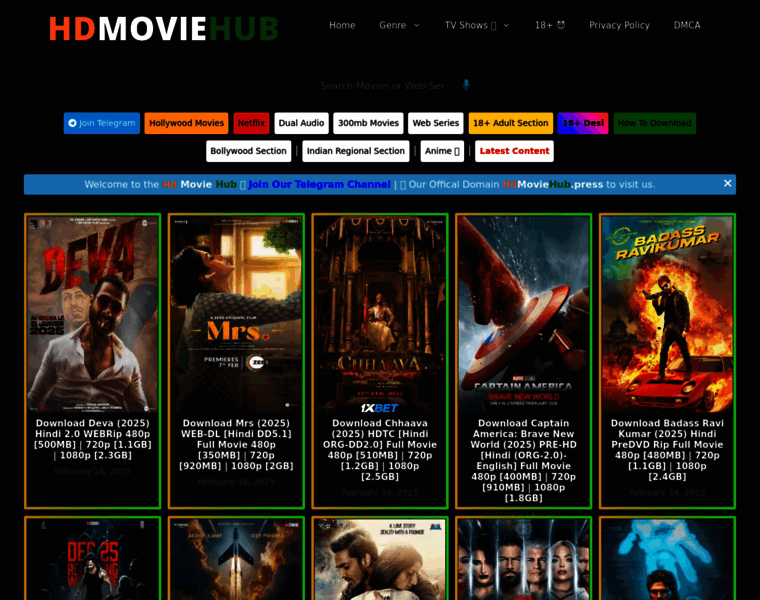Open Download Deva (2025) title link
The image size is (760, 600).
(93, 439)
